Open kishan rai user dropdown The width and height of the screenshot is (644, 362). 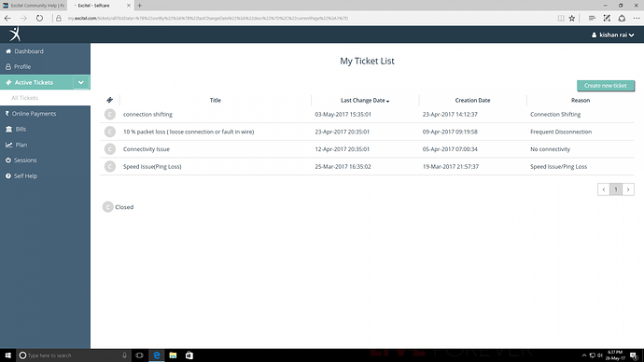(x=612, y=35)
